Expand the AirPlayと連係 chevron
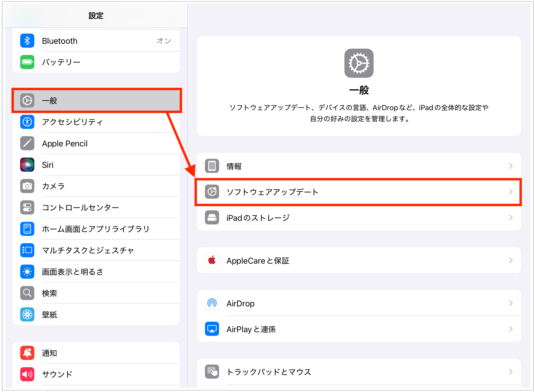 pyautogui.click(x=511, y=329)
